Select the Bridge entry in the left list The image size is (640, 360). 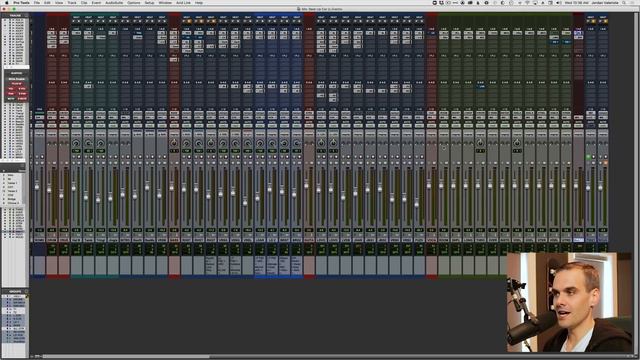(x=11, y=198)
